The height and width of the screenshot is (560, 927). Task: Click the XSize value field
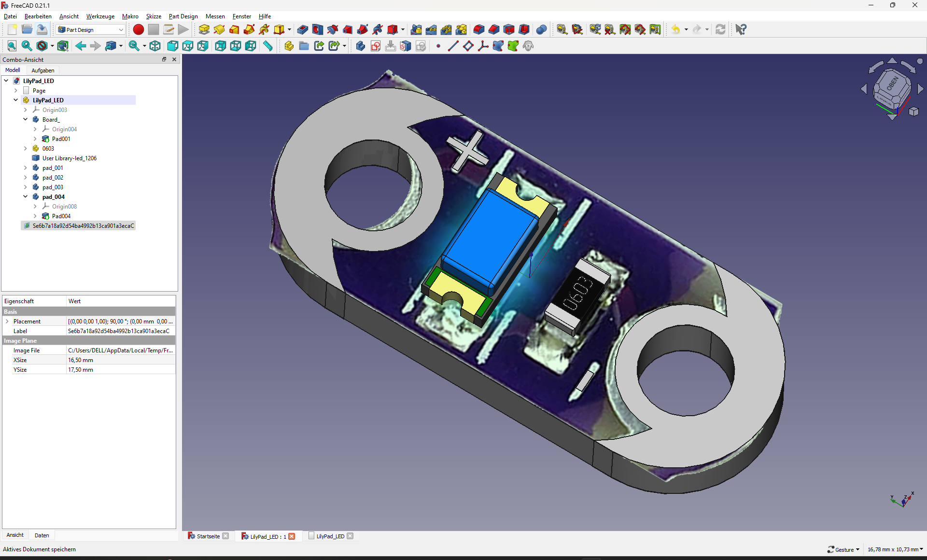(x=121, y=360)
